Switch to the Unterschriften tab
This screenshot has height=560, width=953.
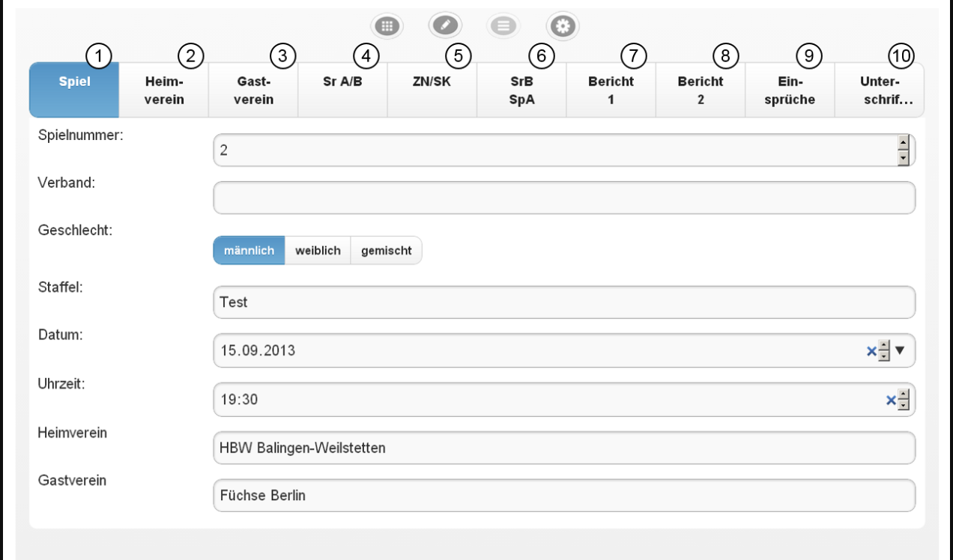(879, 91)
